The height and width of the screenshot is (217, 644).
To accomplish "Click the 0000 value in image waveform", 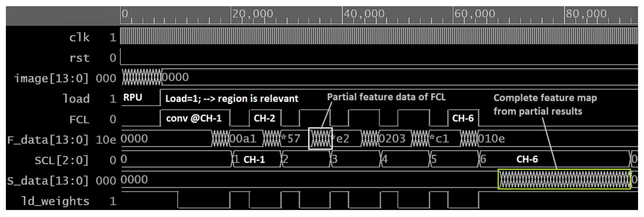I will [175, 77].
